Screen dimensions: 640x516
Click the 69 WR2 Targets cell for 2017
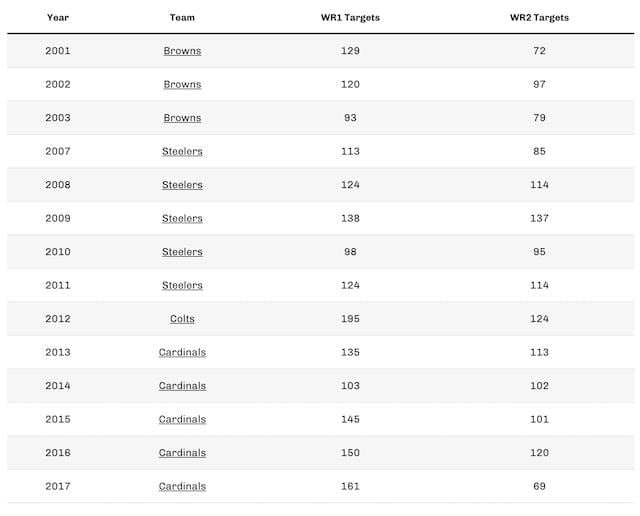click(539, 487)
